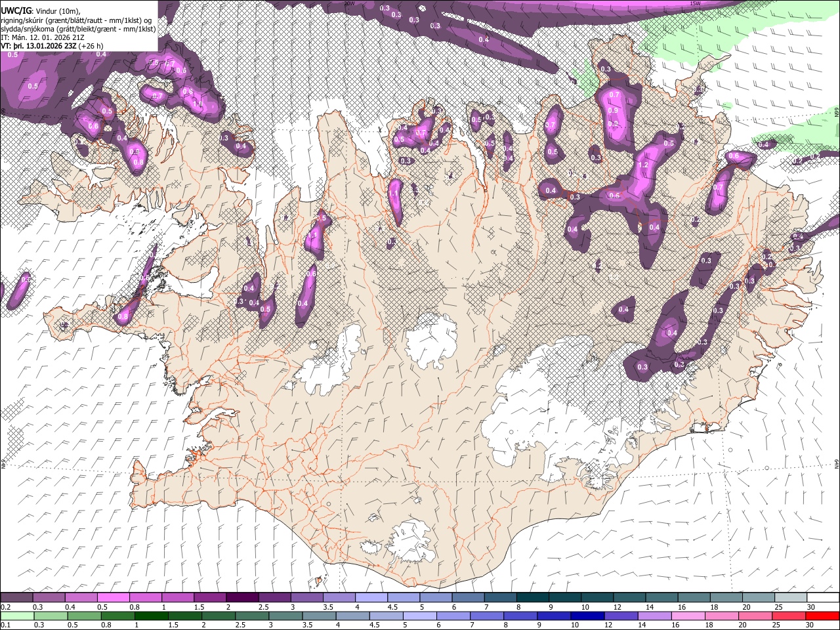The height and width of the screenshot is (630, 840).
Task: Select the snow scale swatch between 16 and 18
Action: [693, 598]
